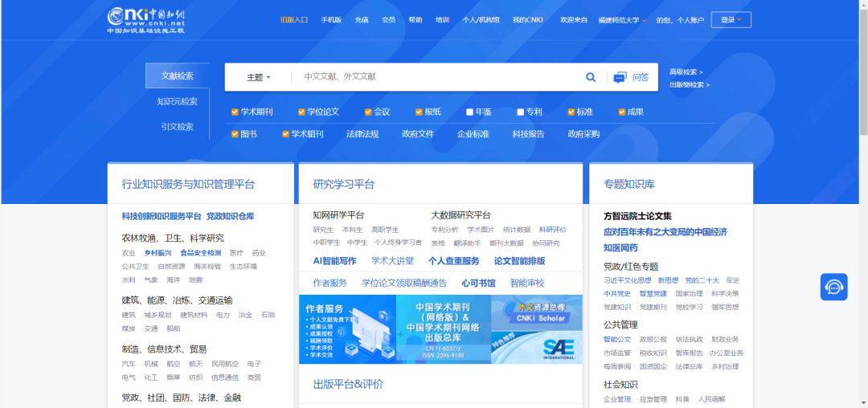This screenshot has height=408, width=868.
Task: Open the 个人查重服务 link
Action: pos(454,261)
